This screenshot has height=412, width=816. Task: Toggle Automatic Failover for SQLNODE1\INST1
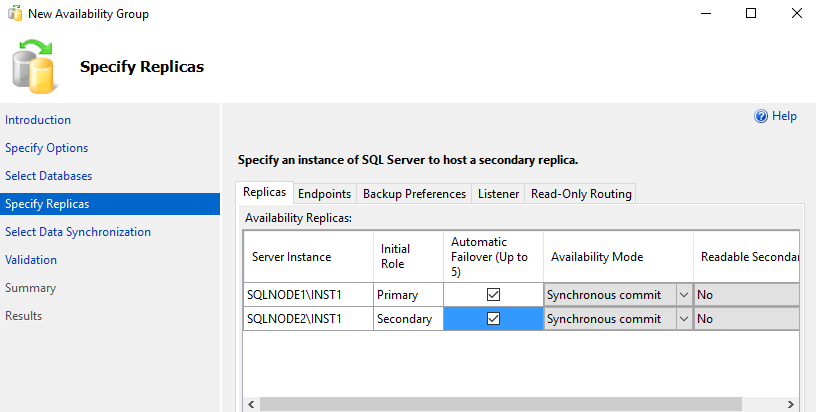coord(493,295)
